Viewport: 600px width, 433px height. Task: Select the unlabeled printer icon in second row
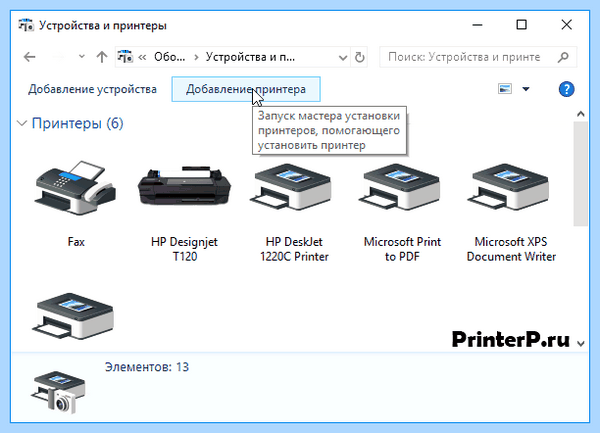pos(73,316)
